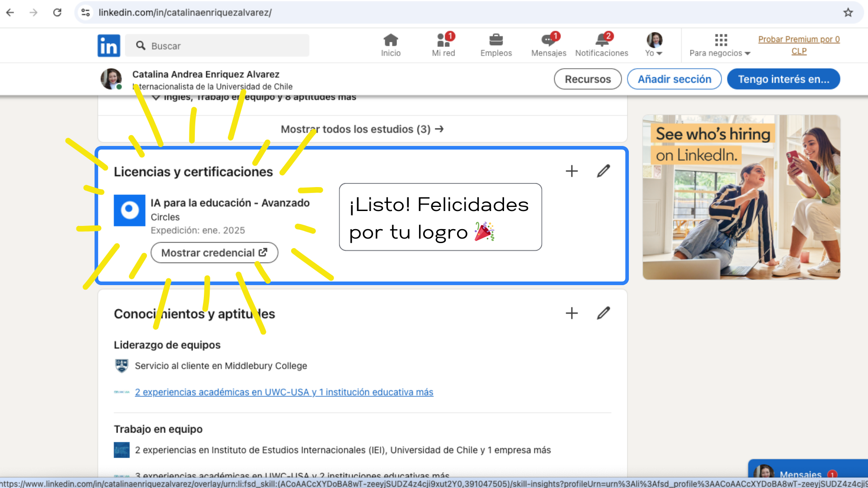868x488 pixels.
Task: Open site information icon in address bar
Action: click(x=85, y=12)
